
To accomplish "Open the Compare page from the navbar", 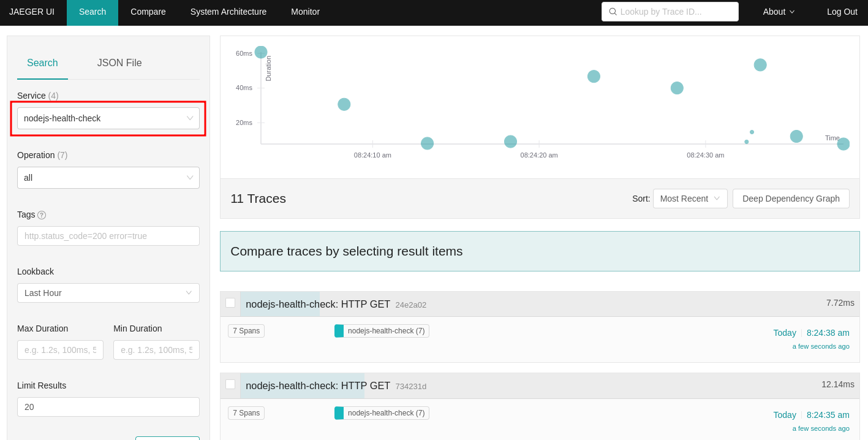I will pos(148,12).
